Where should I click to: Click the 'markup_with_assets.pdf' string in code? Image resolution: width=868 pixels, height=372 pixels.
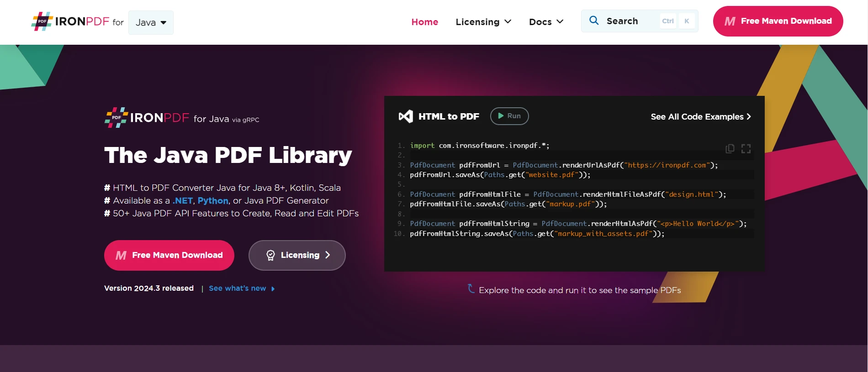click(603, 234)
